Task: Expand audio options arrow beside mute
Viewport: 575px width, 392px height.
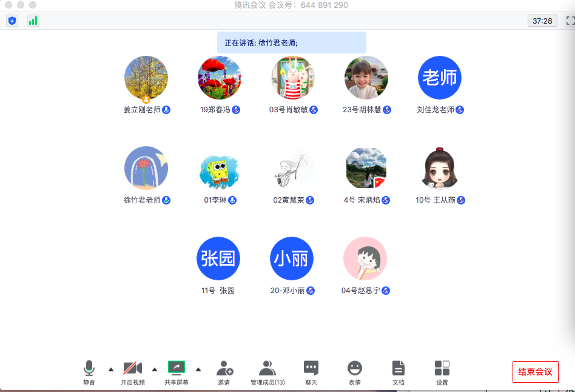Action: click(x=110, y=369)
